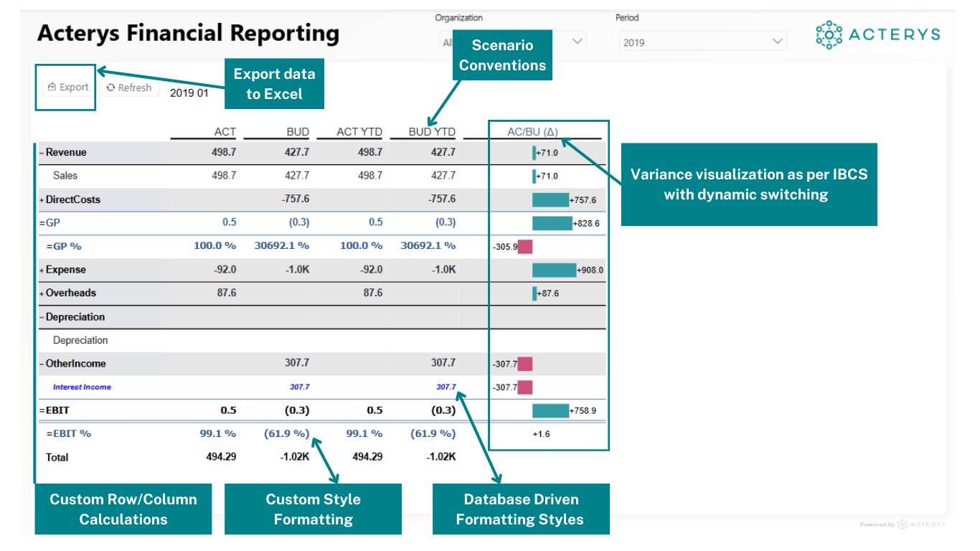The height and width of the screenshot is (551, 980).
Task: Select the child Depreciation row under the group
Action: pyautogui.click(x=80, y=341)
